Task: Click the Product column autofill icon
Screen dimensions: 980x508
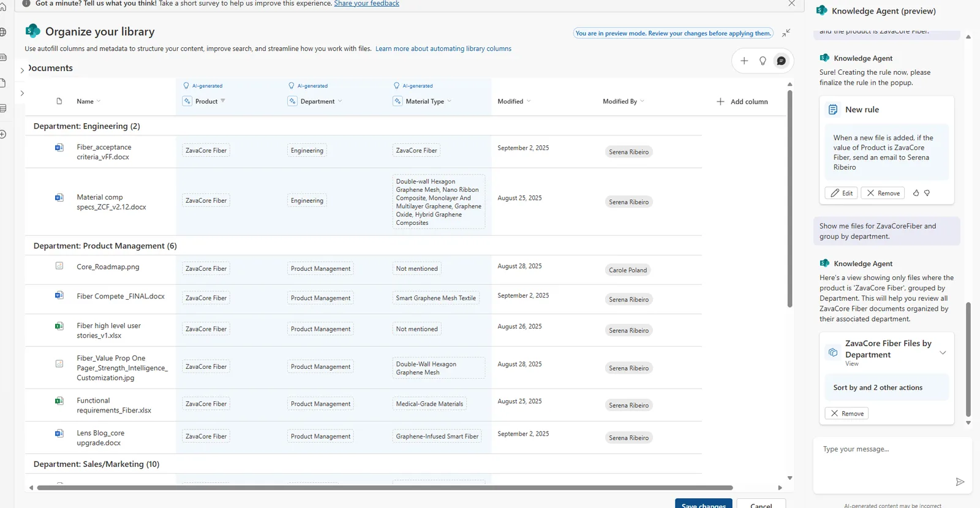Action: click(x=187, y=101)
